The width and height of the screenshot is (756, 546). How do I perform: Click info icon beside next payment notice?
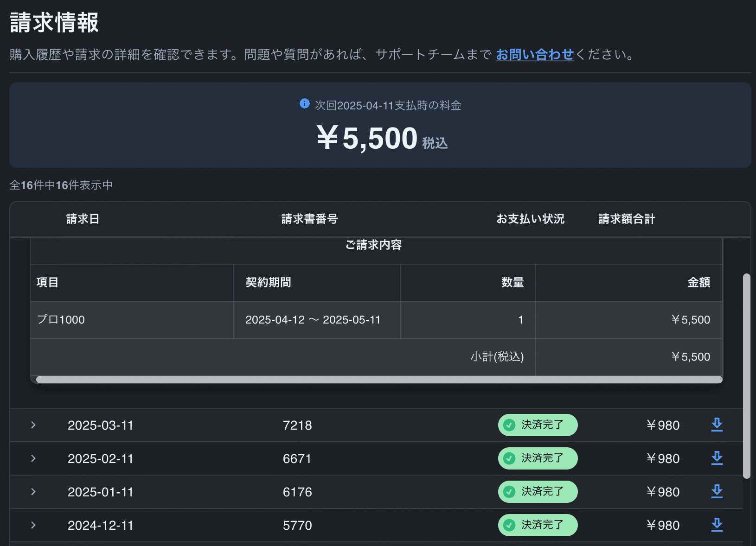click(304, 103)
